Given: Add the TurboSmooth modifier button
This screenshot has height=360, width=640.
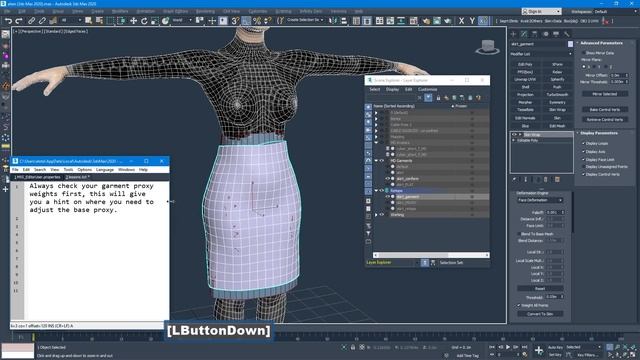Looking at the screenshot, I should point(557,94).
